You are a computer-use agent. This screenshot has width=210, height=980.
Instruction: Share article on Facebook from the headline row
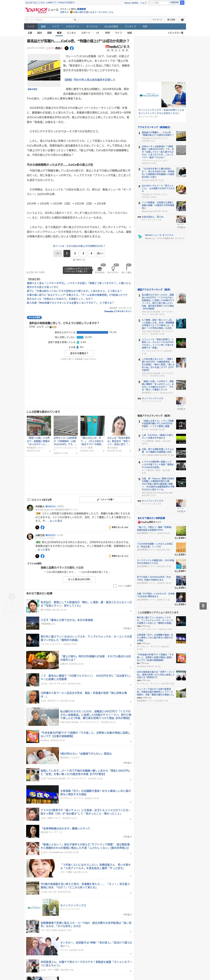point(72,48)
